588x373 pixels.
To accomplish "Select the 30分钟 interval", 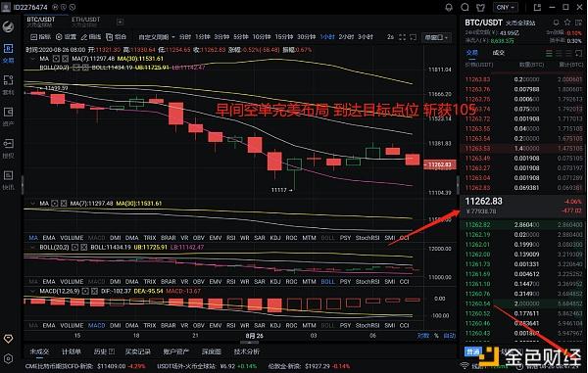I will click(307, 36).
